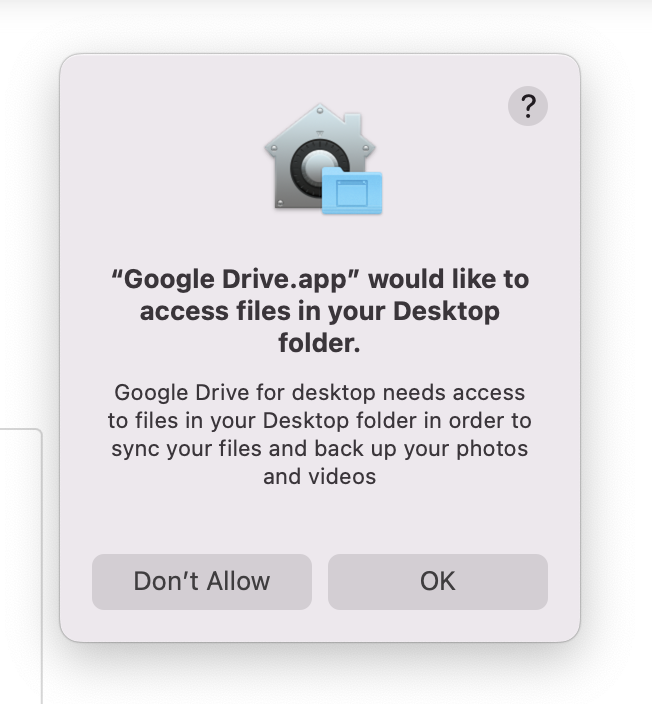
Task: Deny access with the Don't Allow button
Action: click(x=202, y=581)
